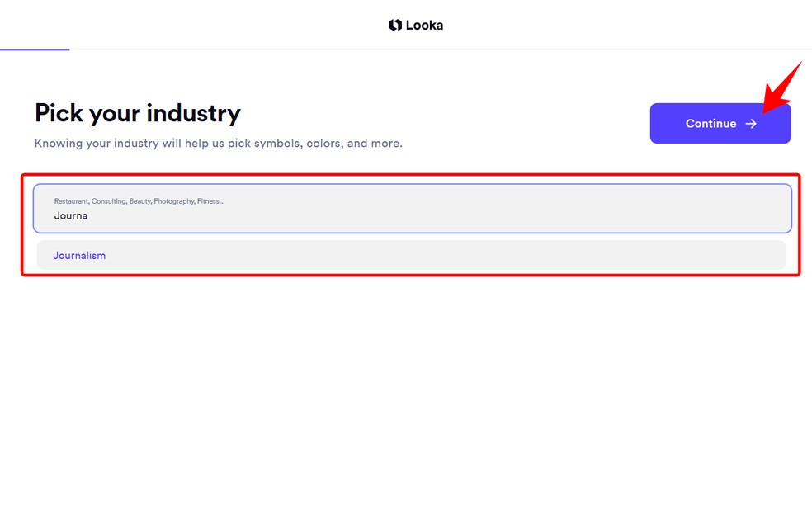Click the "Pick your industry" heading
The height and width of the screenshot is (514, 812).
click(138, 113)
